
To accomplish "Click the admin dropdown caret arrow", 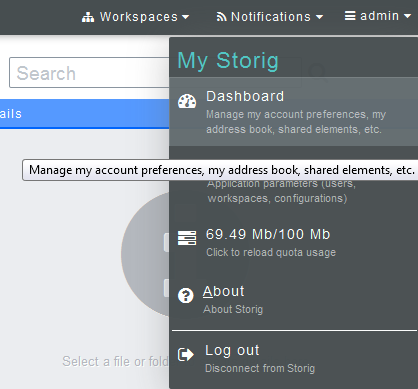I will pos(407,16).
